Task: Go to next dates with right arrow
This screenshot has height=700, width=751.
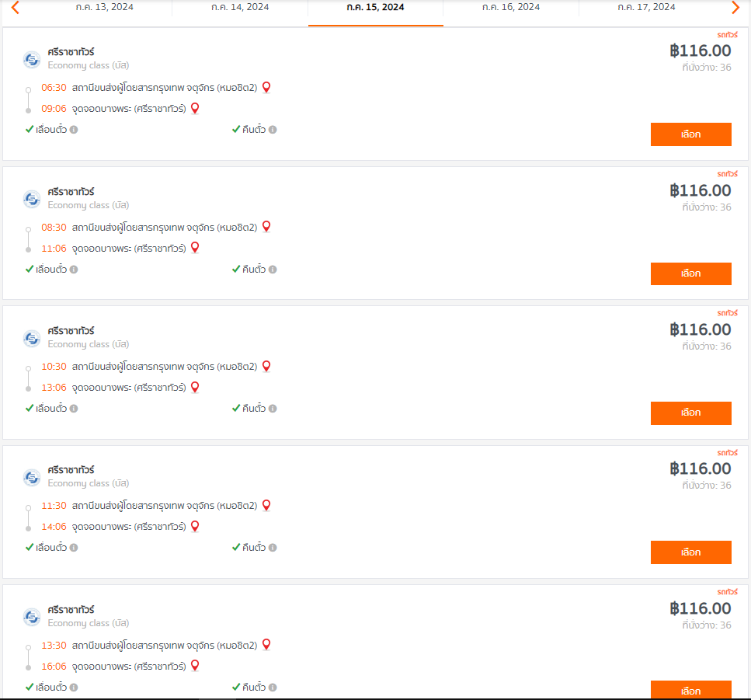Action: coord(735,7)
